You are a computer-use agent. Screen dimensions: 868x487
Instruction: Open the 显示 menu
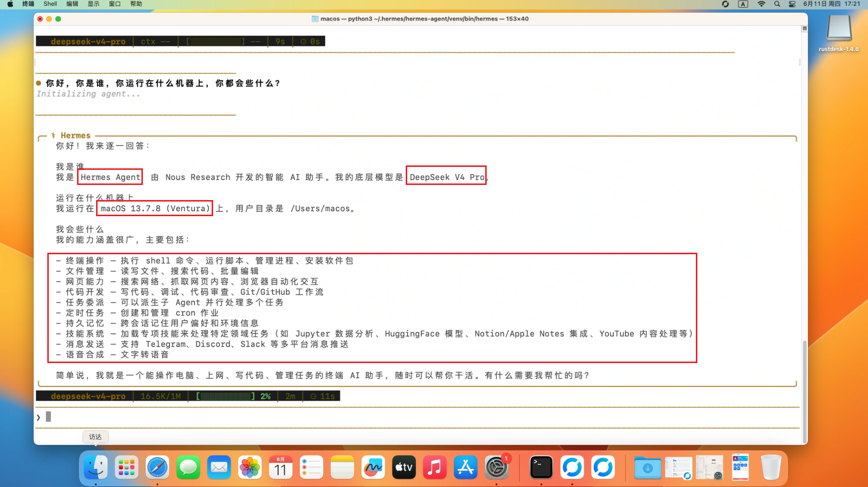[94, 4]
